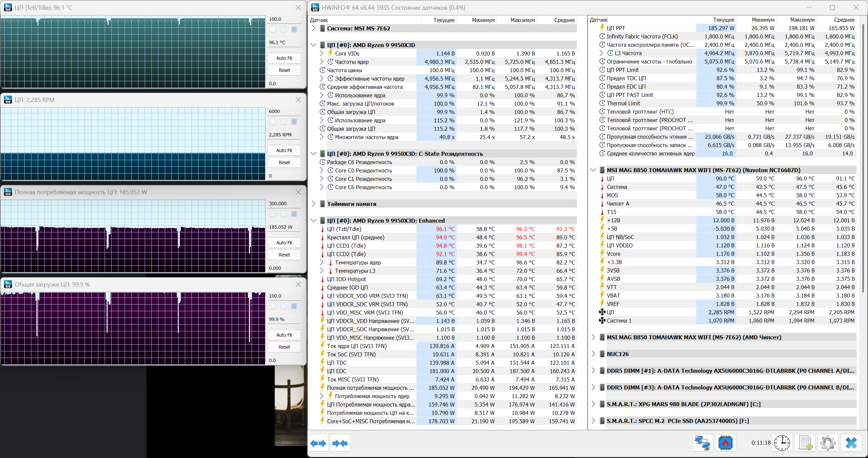This screenshot has height=458, width=868.
Task: Click the clock reset-timer icon
Action: coord(782,443)
